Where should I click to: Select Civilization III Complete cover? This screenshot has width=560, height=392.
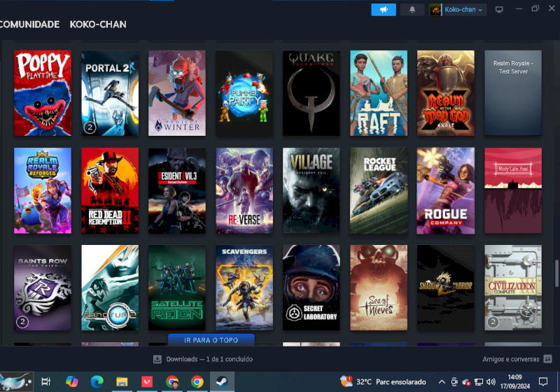(x=513, y=288)
